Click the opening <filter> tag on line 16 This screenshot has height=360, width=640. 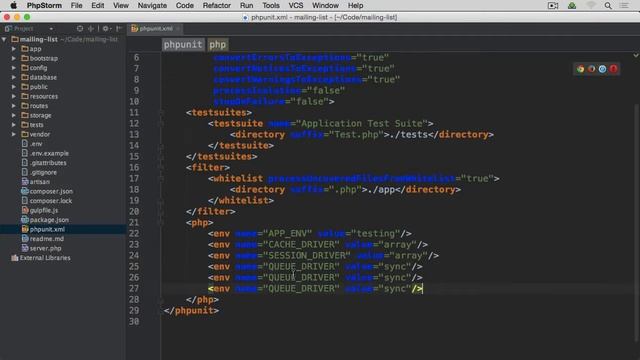coord(208,167)
